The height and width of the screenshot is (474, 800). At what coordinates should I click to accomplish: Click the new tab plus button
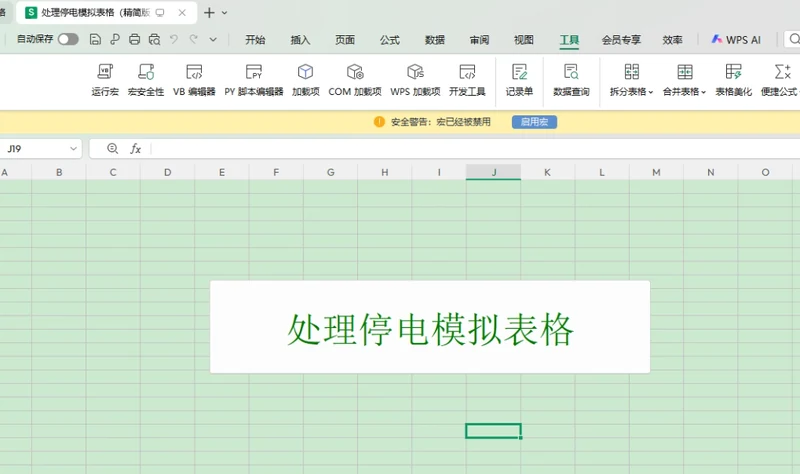pos(209,13)
